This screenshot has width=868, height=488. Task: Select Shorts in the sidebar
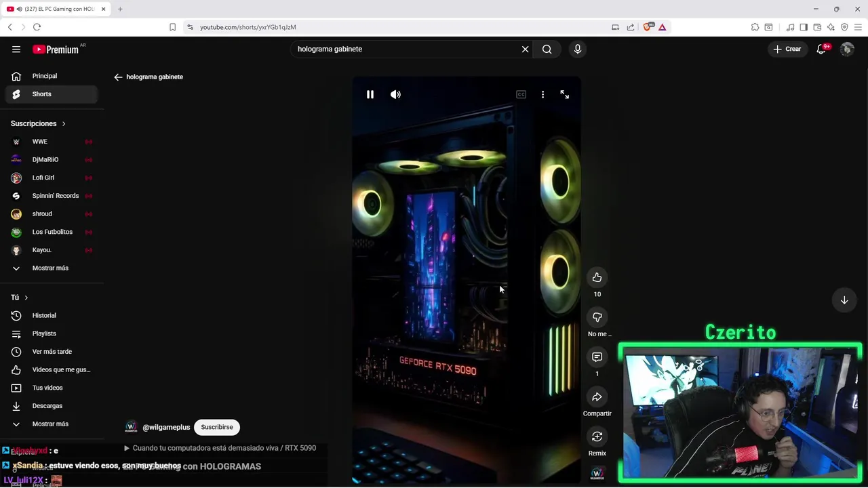[x=52, y=94]
